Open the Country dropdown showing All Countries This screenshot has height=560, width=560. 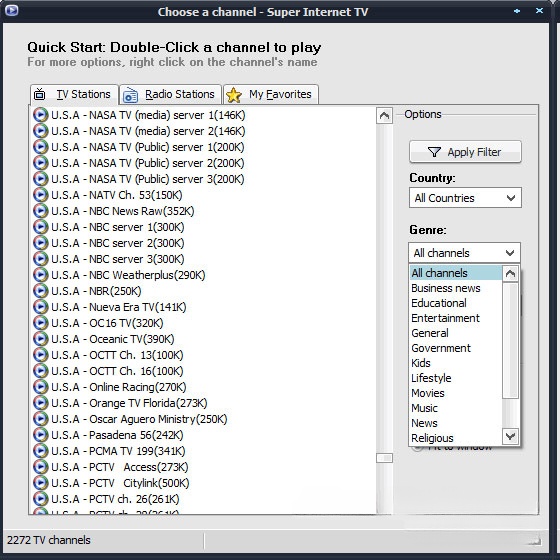click(x=465, y=198)
